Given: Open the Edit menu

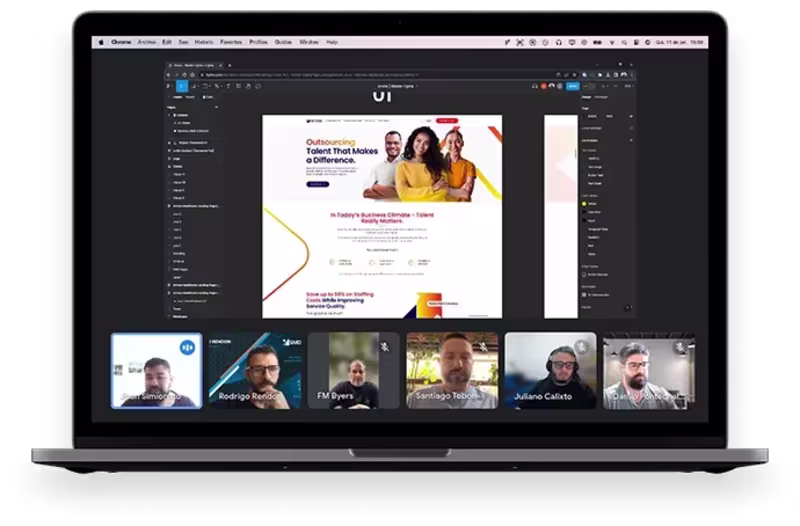Looking at the screenshot, I should click(x=167, y=42).
